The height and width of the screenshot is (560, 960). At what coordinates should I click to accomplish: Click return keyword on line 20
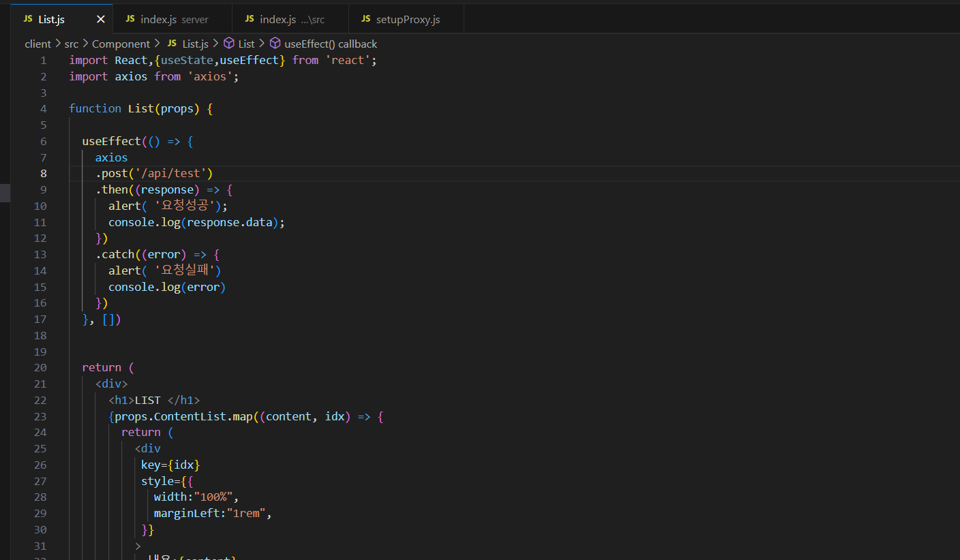pyautogui.click(x=102, y=367)
